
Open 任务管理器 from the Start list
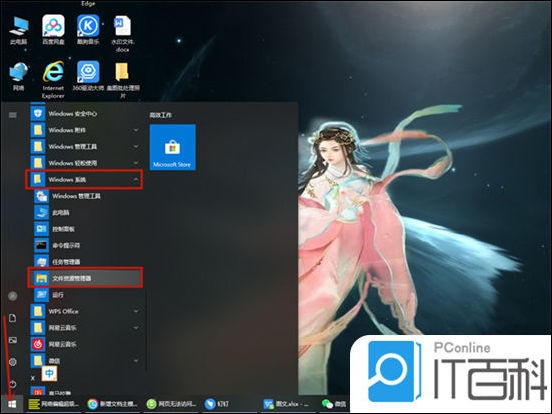[85, 262]
